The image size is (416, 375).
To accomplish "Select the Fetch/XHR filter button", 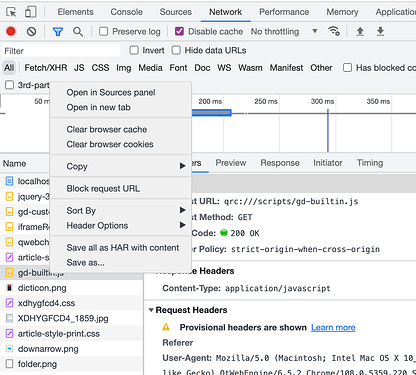I will pyautogui.click(x=46, y=68).
